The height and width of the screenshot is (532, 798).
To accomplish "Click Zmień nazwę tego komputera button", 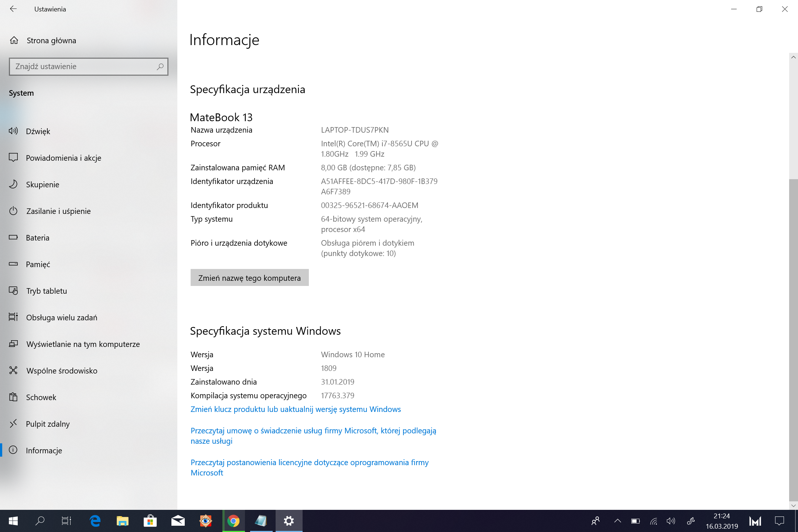I will pos(250,277).
